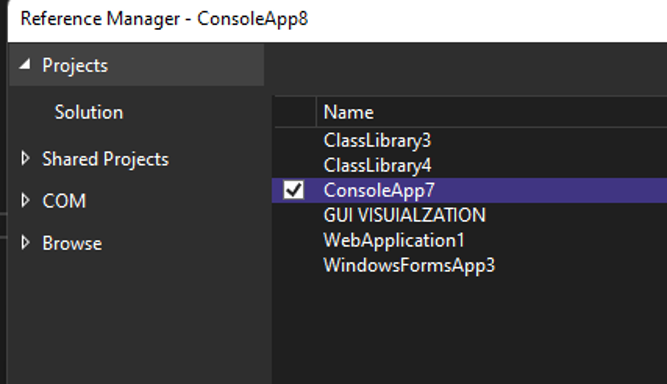Screen dimensions: 667x384
Task: Expand the Browse section arrow
Action: click(25, 243)
